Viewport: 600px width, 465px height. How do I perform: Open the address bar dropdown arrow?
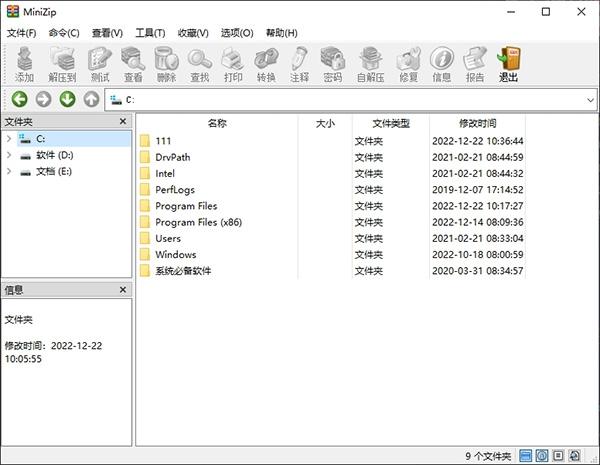pyautogui.click(x=590, y=100)
